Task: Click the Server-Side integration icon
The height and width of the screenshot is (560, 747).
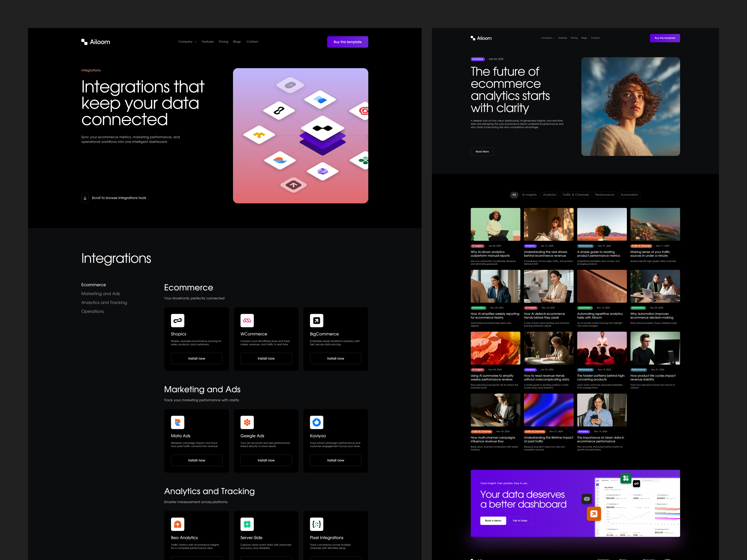Action: (x=247, y=524)
